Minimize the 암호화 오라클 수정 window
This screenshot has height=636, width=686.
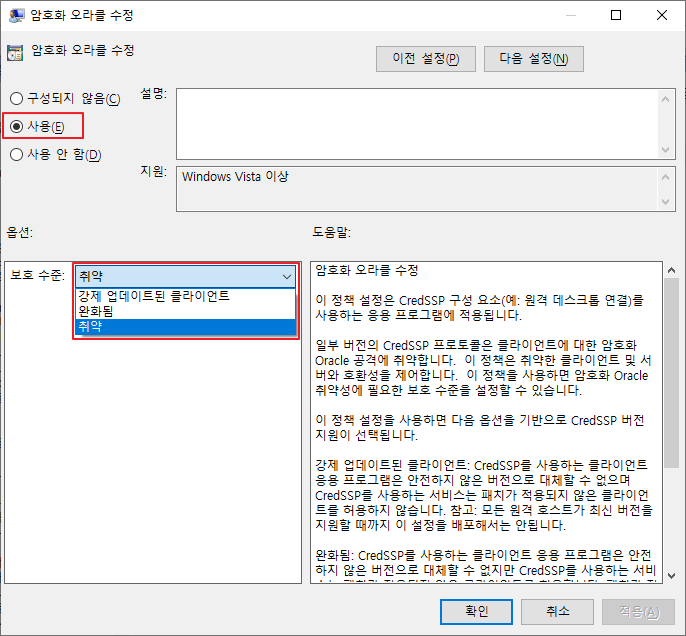click(570, 15)
